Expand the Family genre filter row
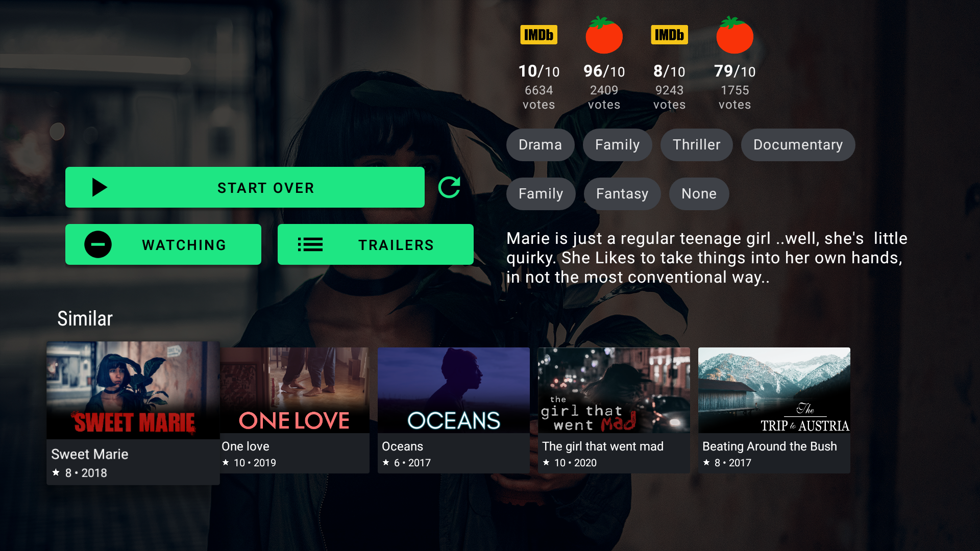This screenshot has height=551, width=980. coord(541,194)
